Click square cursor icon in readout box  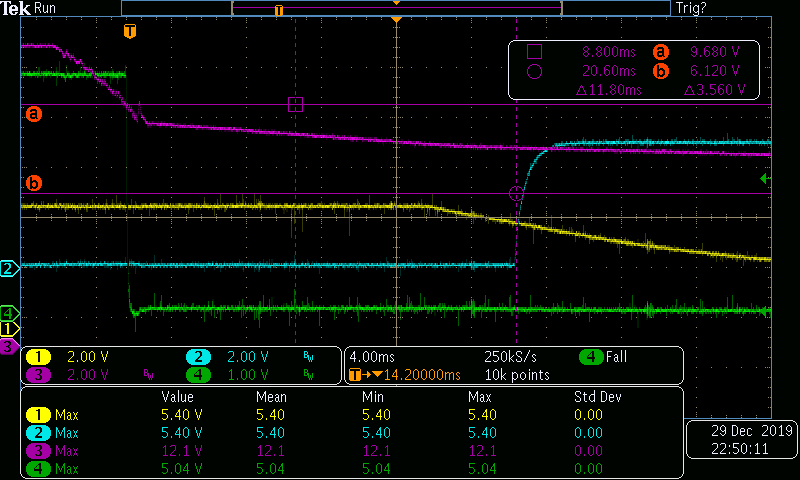534,52
